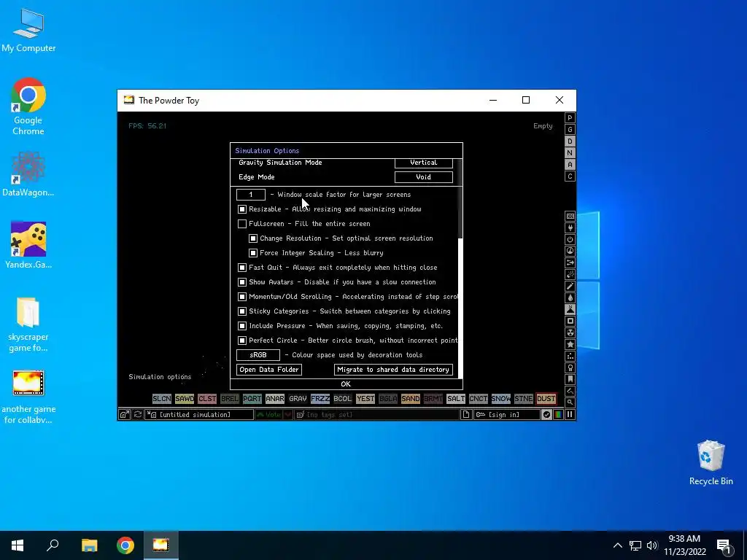Open the Special category star icon
747x560 pixels.
pyautogui.click(x=570, y=344)
